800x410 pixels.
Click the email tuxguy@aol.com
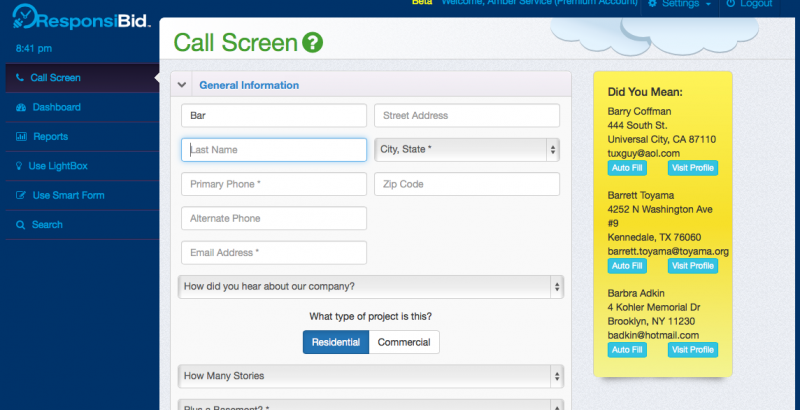643,153
